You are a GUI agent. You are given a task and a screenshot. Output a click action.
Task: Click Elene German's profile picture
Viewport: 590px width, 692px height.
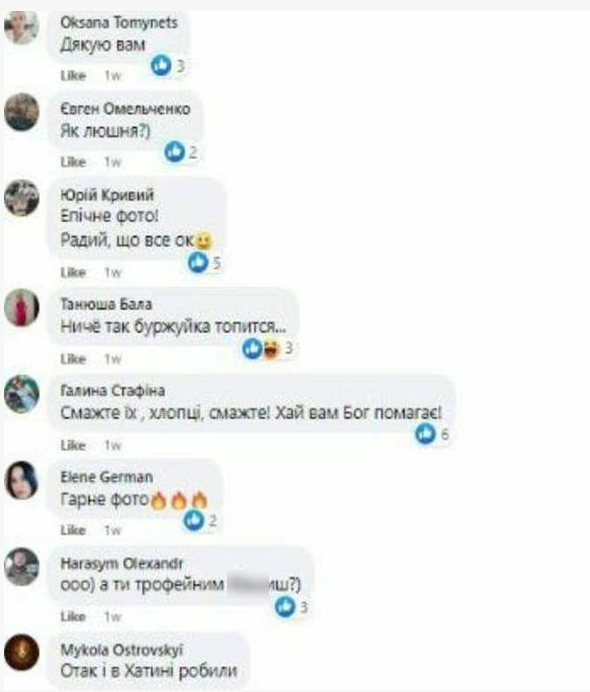click(22, 480)
